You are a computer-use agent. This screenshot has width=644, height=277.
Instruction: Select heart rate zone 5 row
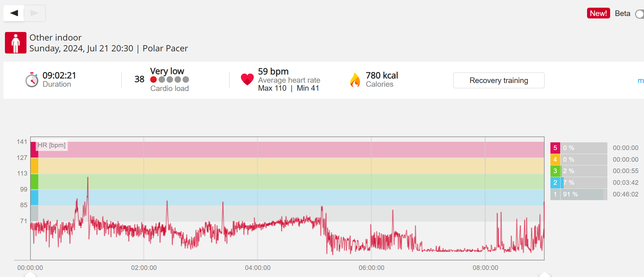pyautogui.click(x=578, y=148)
